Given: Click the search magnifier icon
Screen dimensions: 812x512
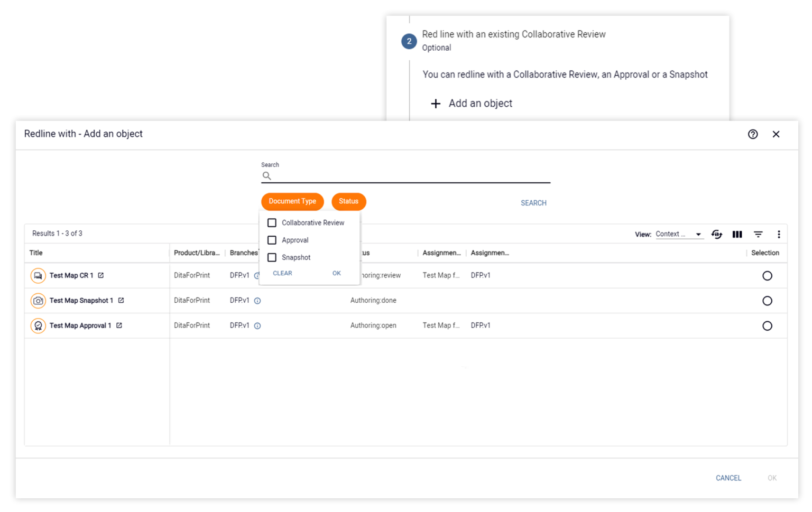Looking at the screenshot, I should [x=267, y=176].
